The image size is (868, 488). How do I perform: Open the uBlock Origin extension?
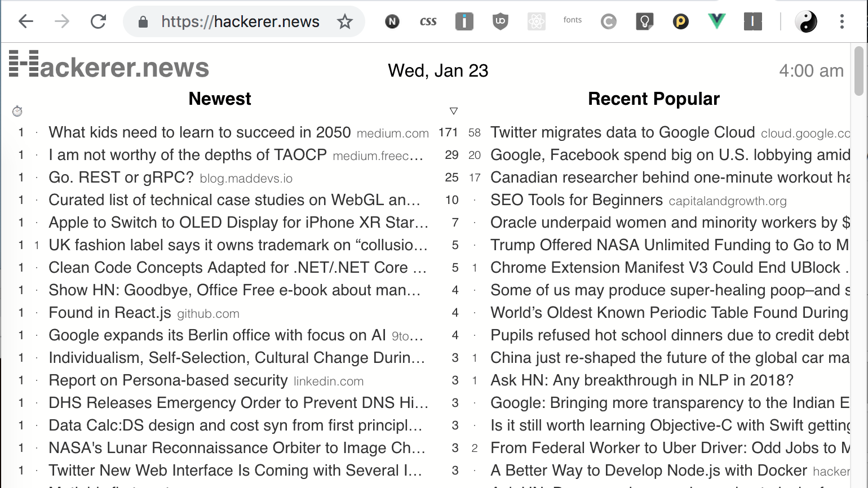(501, 21)
